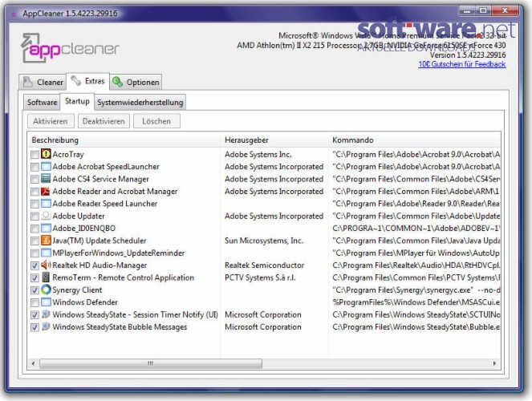Click the Java Update Scheduler icon
Screen dimensions: 532x401
tap(46, 241)
